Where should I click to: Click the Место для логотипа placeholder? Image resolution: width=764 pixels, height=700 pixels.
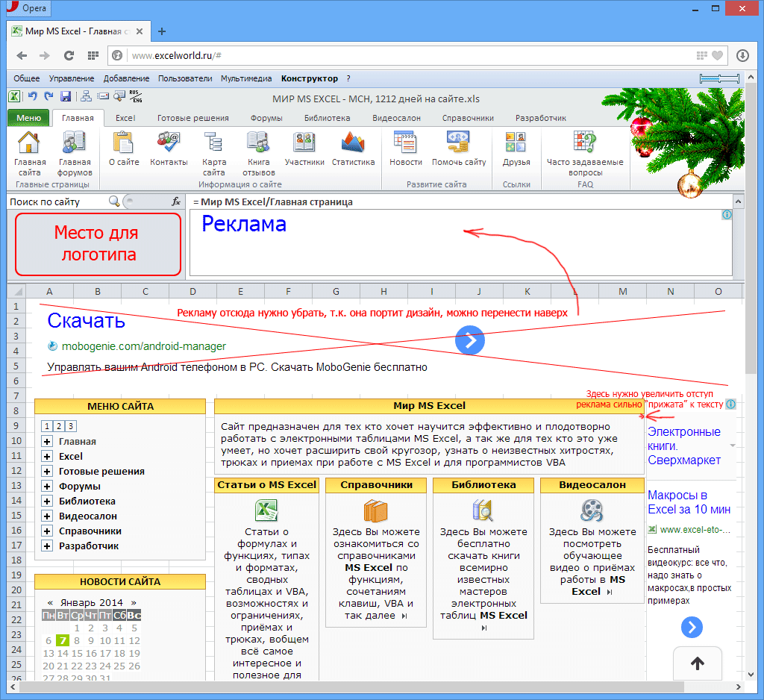(x=98, y=244)
